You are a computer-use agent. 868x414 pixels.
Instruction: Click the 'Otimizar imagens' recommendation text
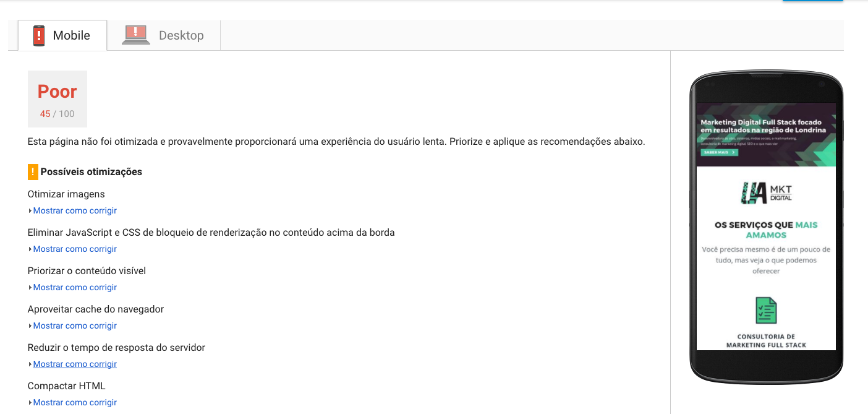click(x=66, y=194)
